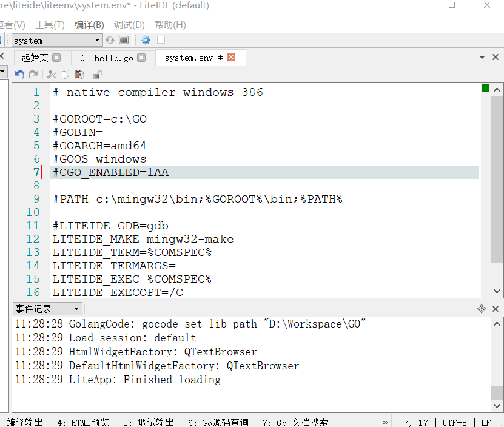
Task: Toggle the empty checkbox beside gear icon
Action: [161, 40]
